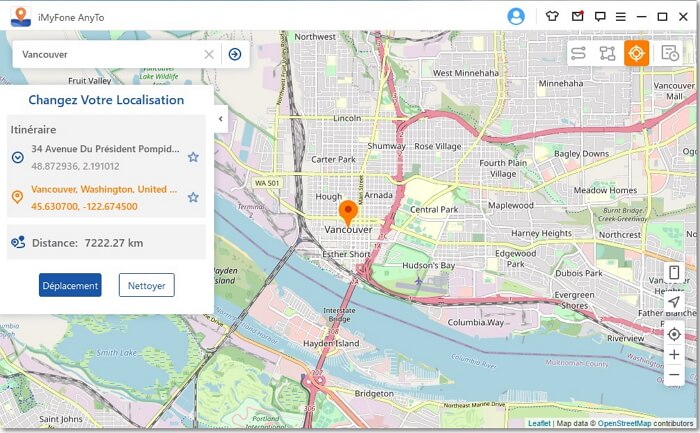Viewport: 700px width, 433px height.
Task: Favorite the 34 Avenue Du Président address
Action: [193, 157]
